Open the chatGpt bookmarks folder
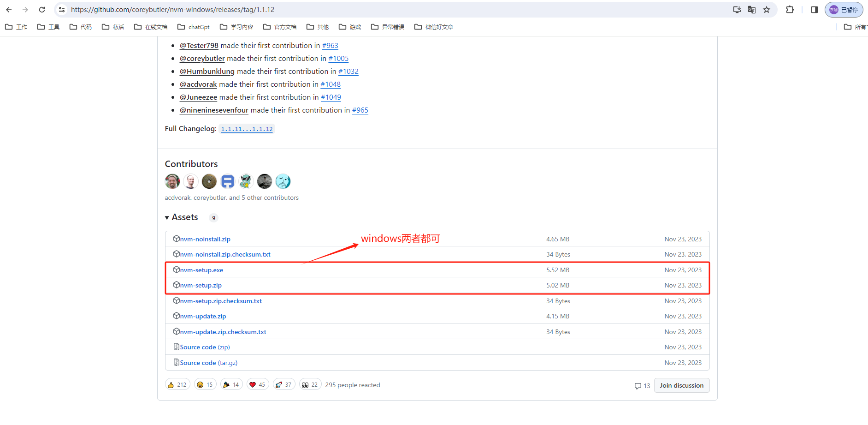Screen dimensions: 868x425 click(193, 27)
